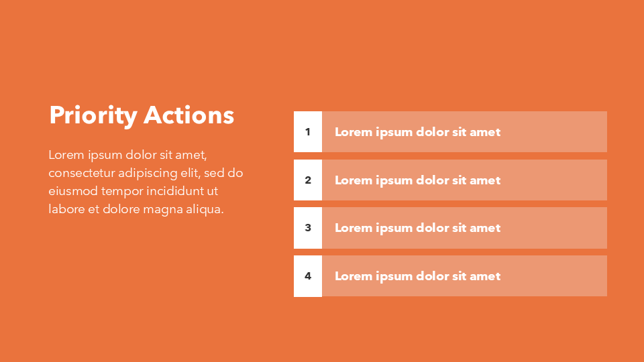Viewport: 644px width, 362px height.
Task: Click the bar text beside number 2
Action: (417, 180)
